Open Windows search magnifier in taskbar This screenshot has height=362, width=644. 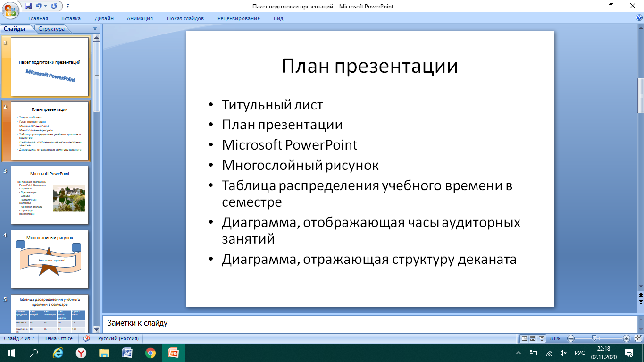[34, 353]
